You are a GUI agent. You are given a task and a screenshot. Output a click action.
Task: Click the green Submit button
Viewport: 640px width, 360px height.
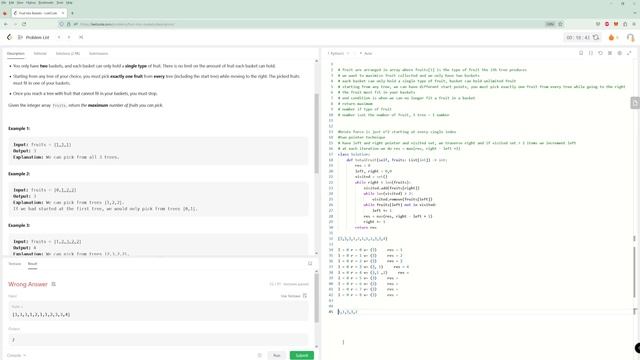tap(302, 356)
